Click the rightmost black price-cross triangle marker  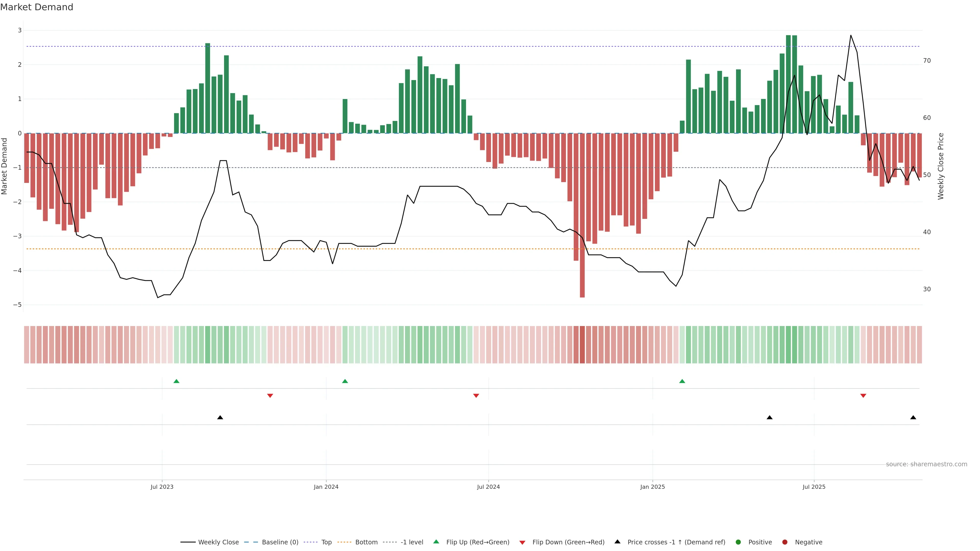tap(913, 418)
